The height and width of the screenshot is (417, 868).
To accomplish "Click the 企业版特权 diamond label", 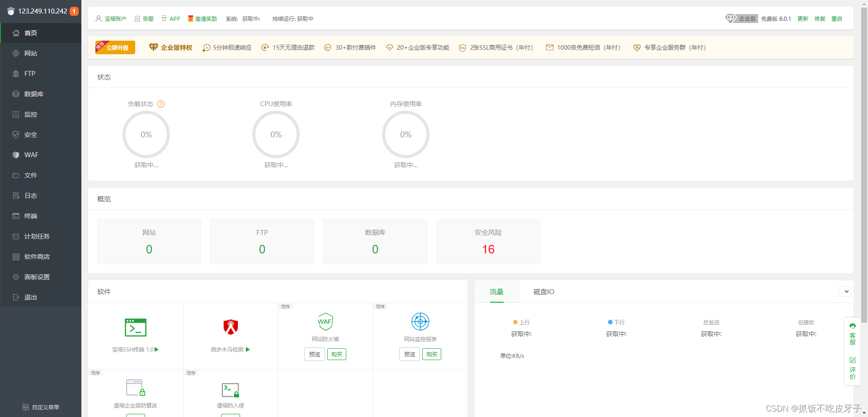I will pyautogui.click(x=170, y=47).
